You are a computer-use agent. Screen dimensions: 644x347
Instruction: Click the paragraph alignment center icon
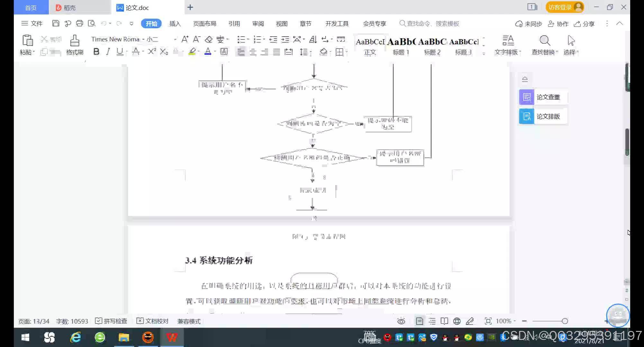tap(253, 52)
